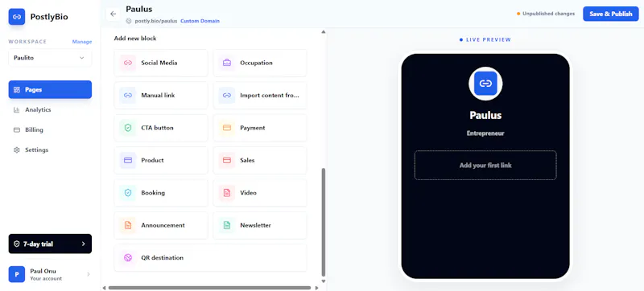Add a Product block
The height and width of the screenshot is (291, 644).
pos(161,160)
